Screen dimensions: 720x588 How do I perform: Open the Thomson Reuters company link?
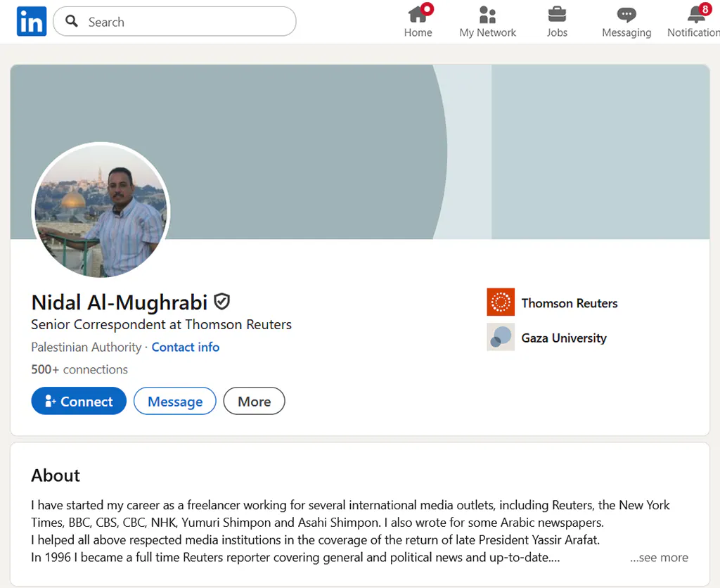570,303
